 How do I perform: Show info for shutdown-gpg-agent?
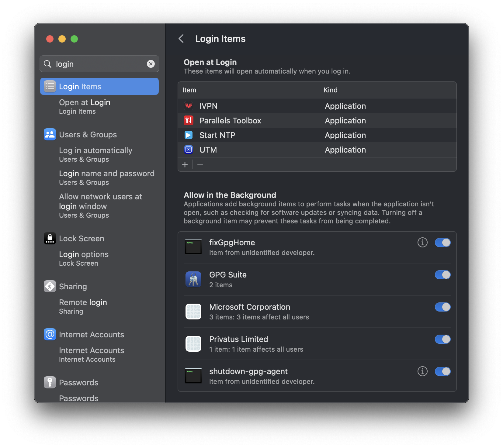[422, 371]
